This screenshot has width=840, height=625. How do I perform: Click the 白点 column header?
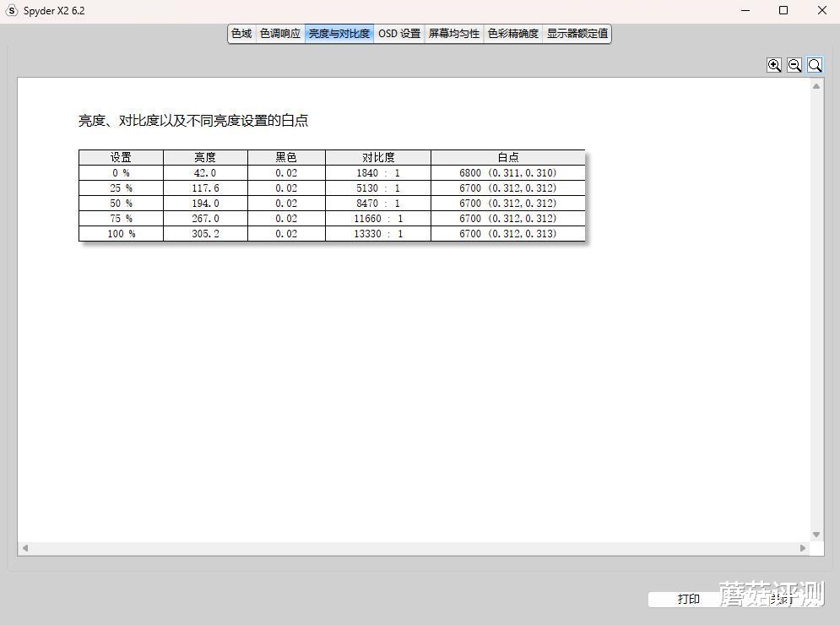(x=508, y=157)
